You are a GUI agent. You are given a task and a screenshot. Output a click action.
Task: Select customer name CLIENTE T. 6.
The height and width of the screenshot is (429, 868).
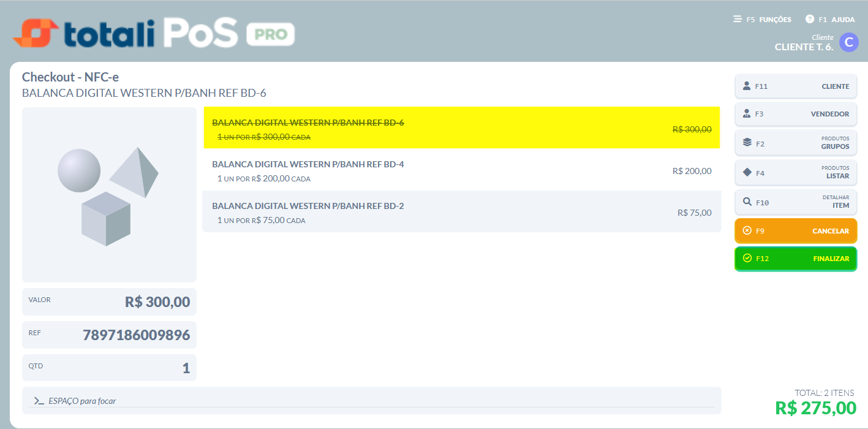804,47
